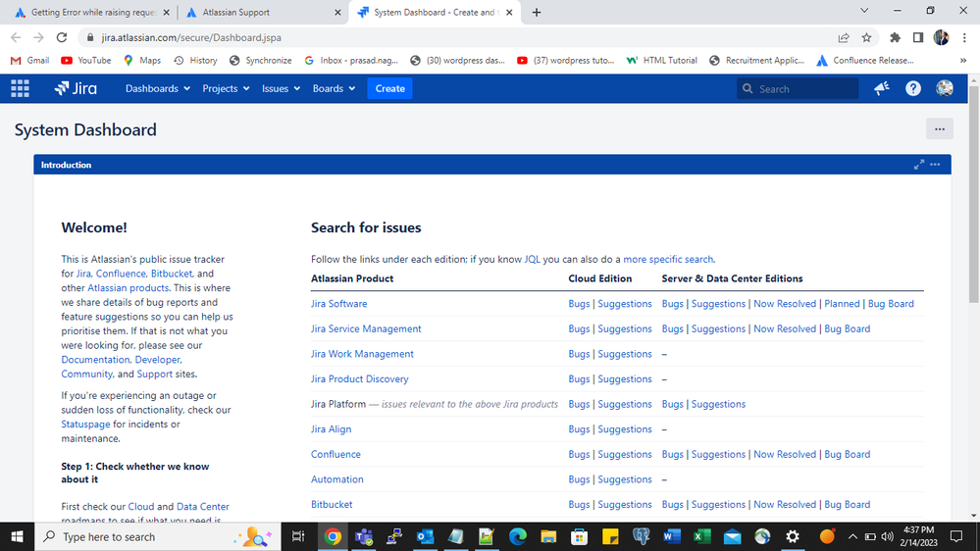Click the browser address bar URL

191,37
